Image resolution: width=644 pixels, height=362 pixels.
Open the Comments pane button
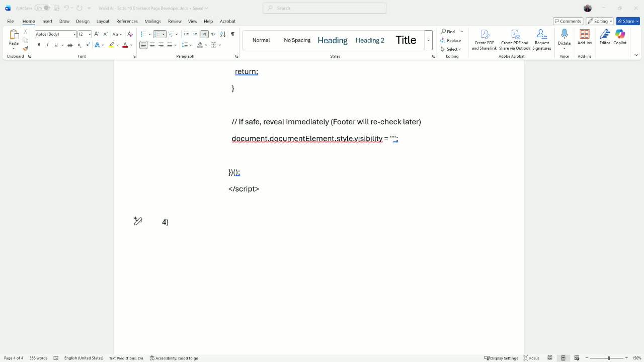[568, 21]
